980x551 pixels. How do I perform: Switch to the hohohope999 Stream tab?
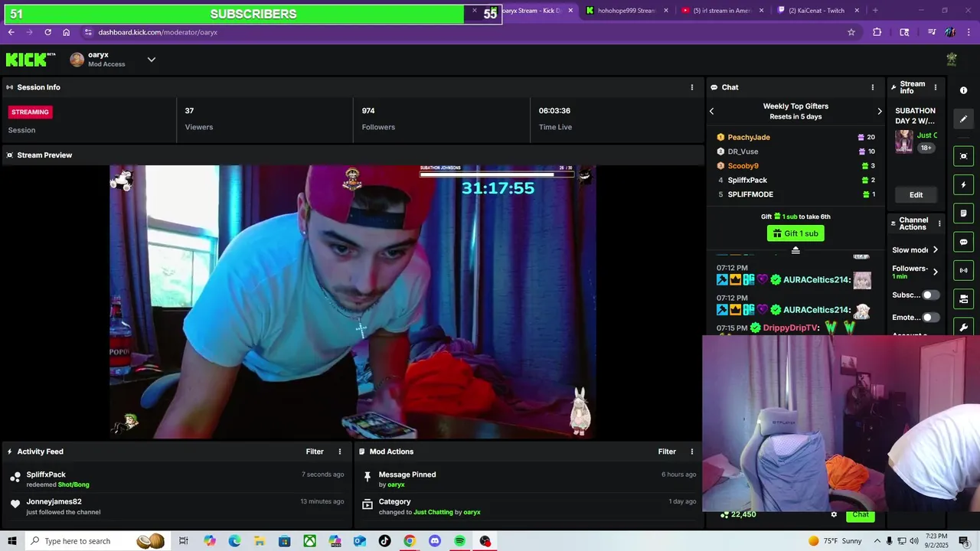(628, 11)
